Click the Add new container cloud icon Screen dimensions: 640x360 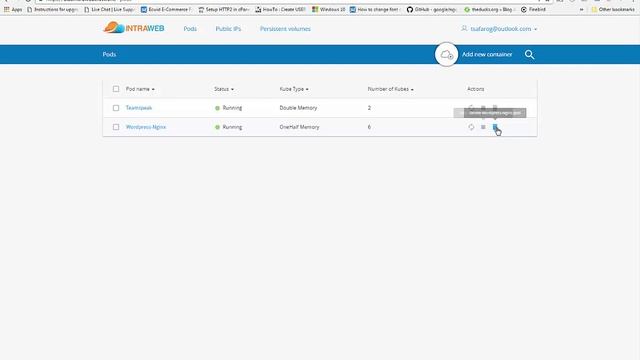[446, 54]
